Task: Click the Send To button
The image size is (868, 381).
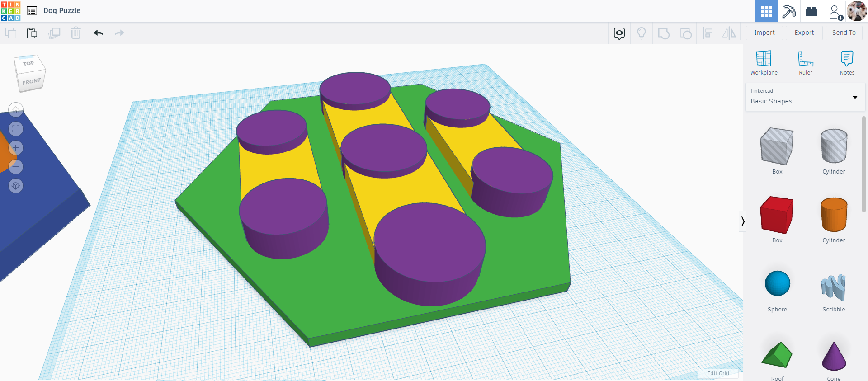Action: pos(844,33)
